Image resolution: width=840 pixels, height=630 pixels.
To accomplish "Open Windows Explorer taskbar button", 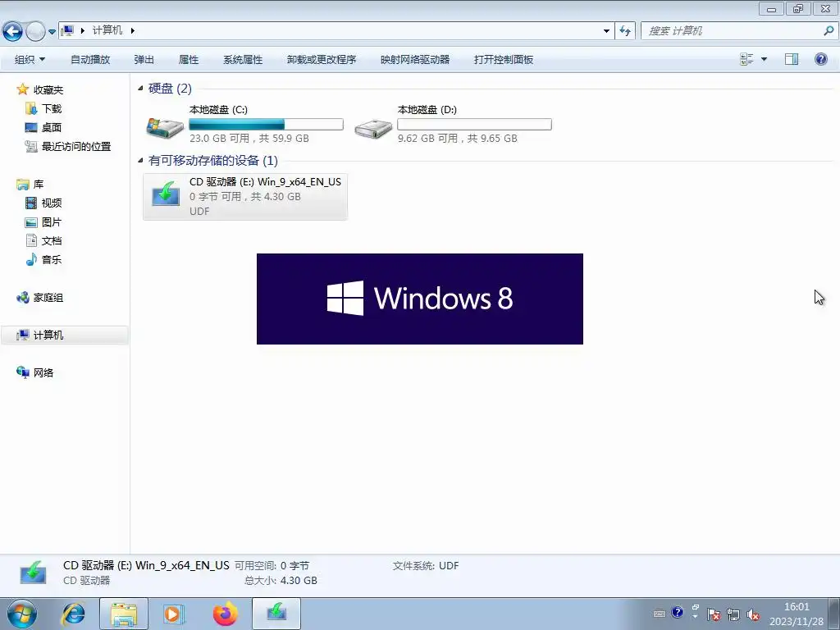I will coord(124,614).
